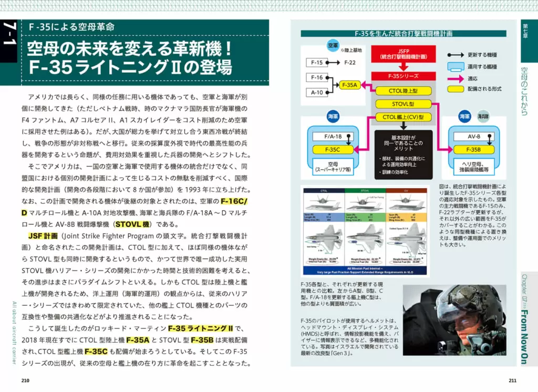Screen dimensions: 538x392
Task: Click the 海軍 badge above the F/A-18 box
Action: [x=333, y=117]
